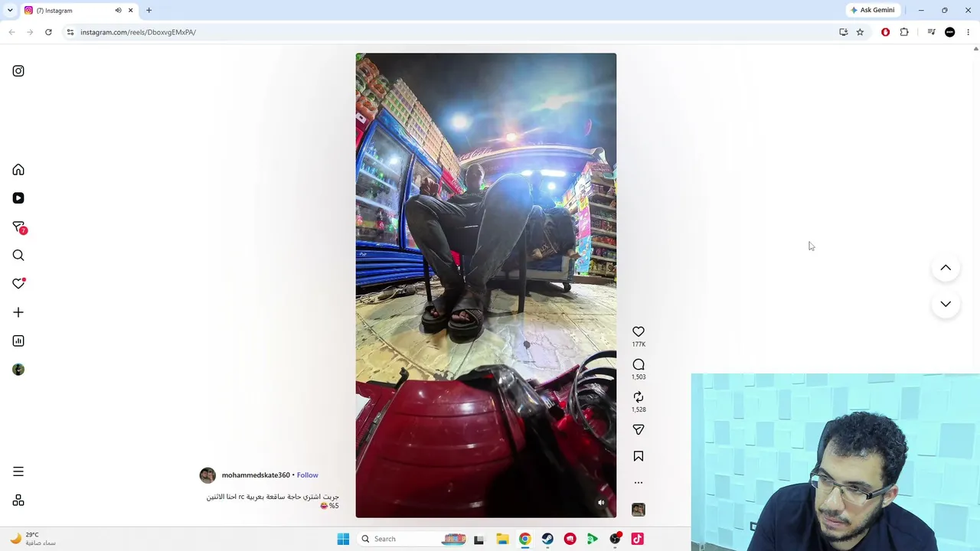980x551 pixels.
Task: Open the green play app in the taskbar
Action: click(593, 539)
